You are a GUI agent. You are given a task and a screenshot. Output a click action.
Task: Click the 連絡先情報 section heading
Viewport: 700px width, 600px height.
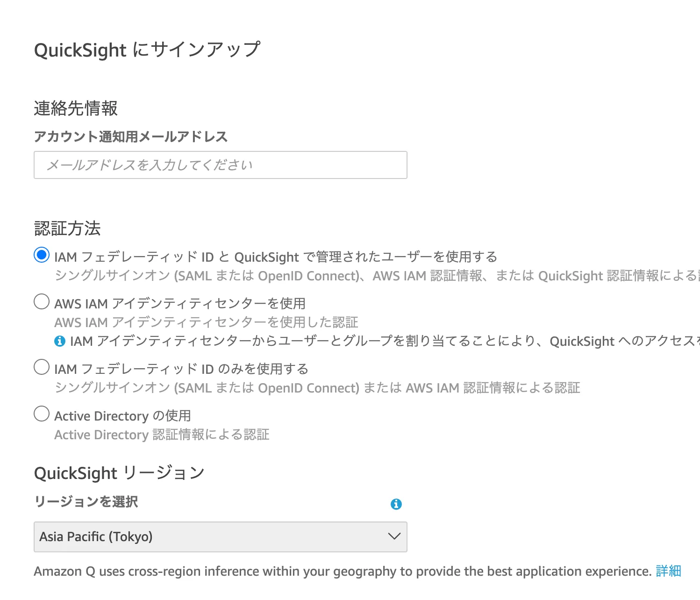click(x=76, y=108)
